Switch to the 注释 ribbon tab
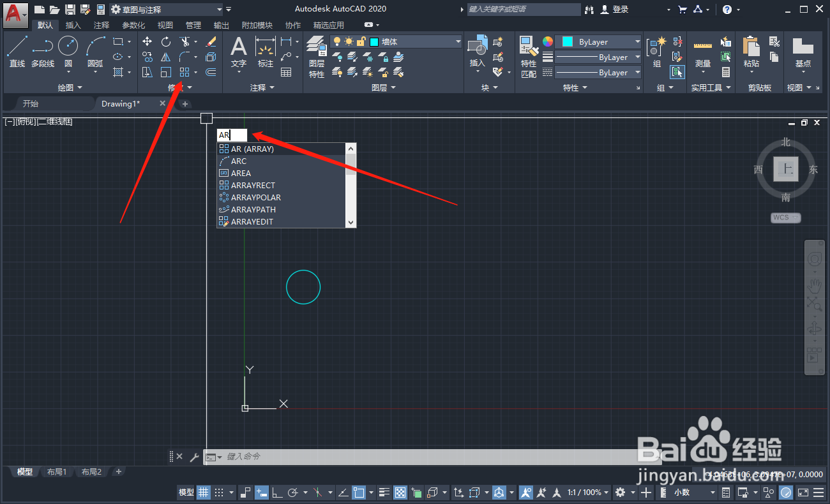The width and height of the screenshot is (830, 504). (x=102, y=26)
